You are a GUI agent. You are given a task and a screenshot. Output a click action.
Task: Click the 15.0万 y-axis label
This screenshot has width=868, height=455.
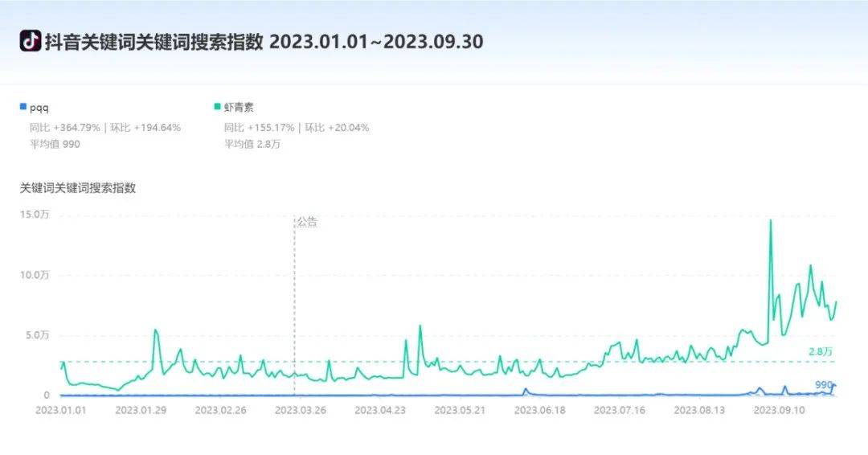tap(35, 215)
